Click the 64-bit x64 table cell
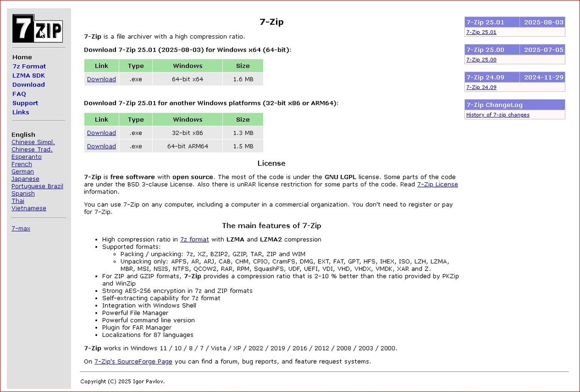580x392 pixels. coord(188,79)
